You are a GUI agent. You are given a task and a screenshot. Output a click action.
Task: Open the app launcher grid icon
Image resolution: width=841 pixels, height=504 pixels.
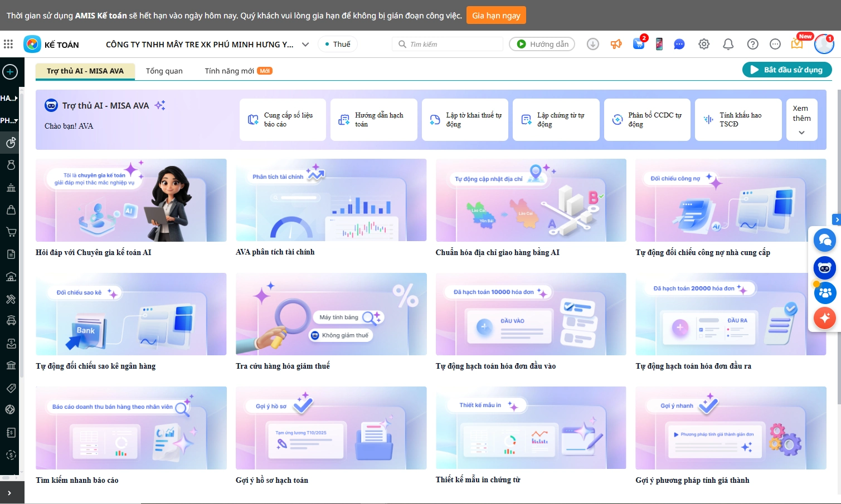(x=8, y=44)
